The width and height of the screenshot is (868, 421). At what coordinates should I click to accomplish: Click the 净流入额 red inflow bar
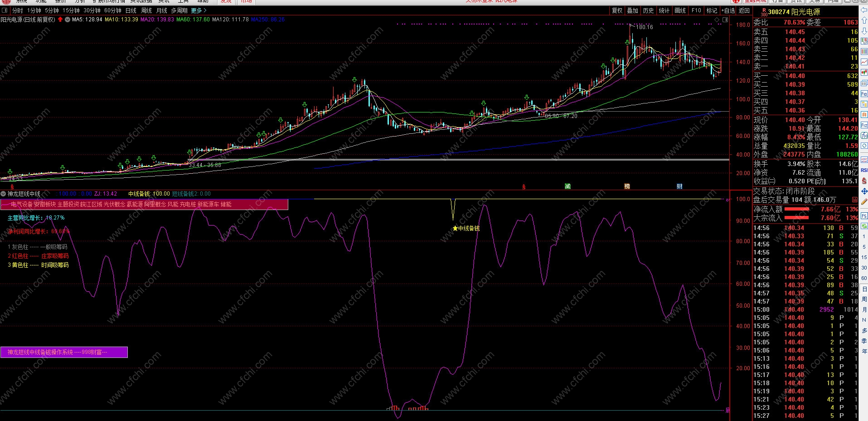point(797,209)
